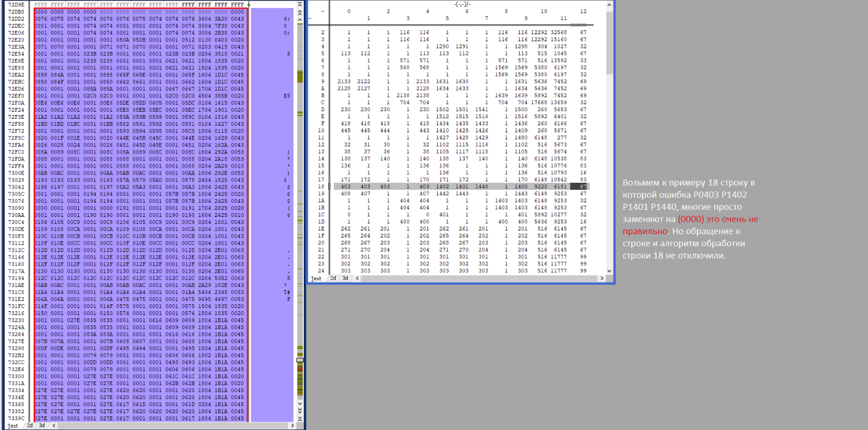Click the map window scroll-left arrow

point(357,278)
